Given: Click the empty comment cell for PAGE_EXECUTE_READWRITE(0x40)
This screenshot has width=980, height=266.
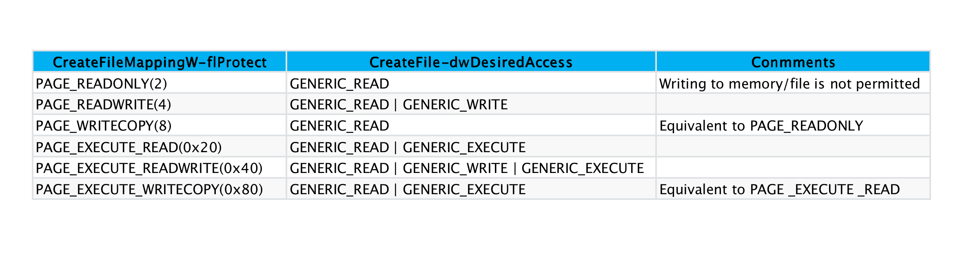Looking at the screenshot, I should (793, 168).
